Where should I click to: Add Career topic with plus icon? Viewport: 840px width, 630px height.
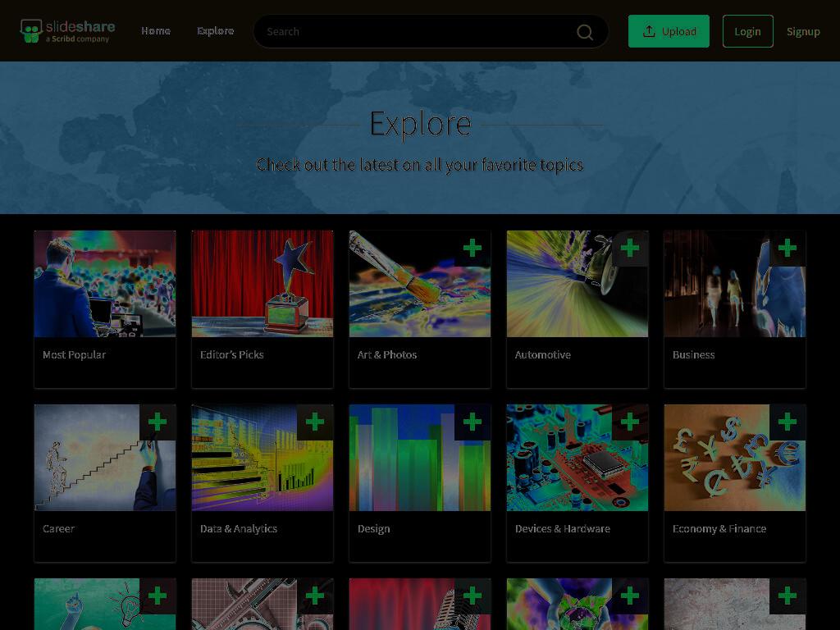click(157, 422)
